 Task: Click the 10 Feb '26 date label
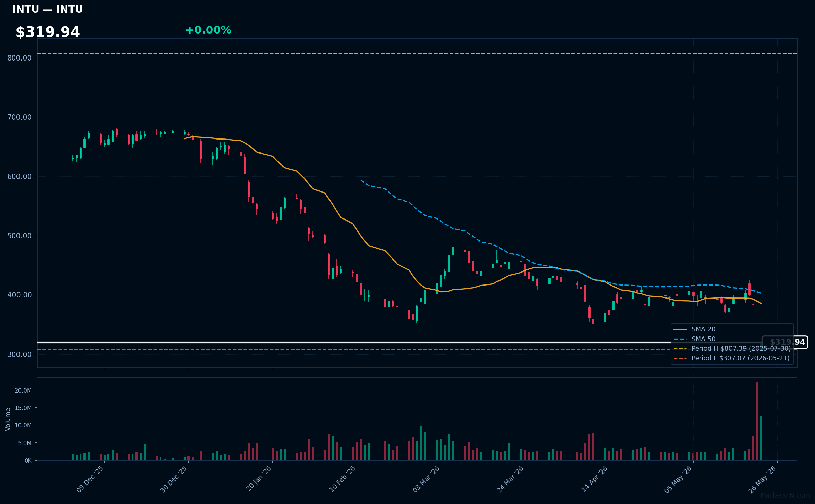[x=342, y=479]
